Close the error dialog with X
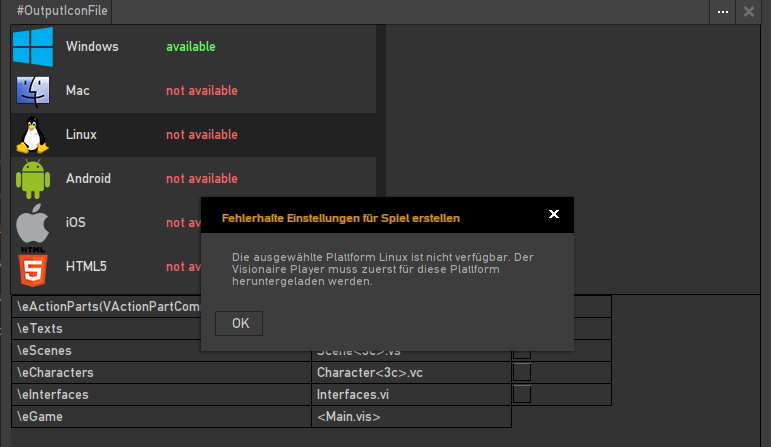Screen dimensions: 771x447 click(554, 214)
